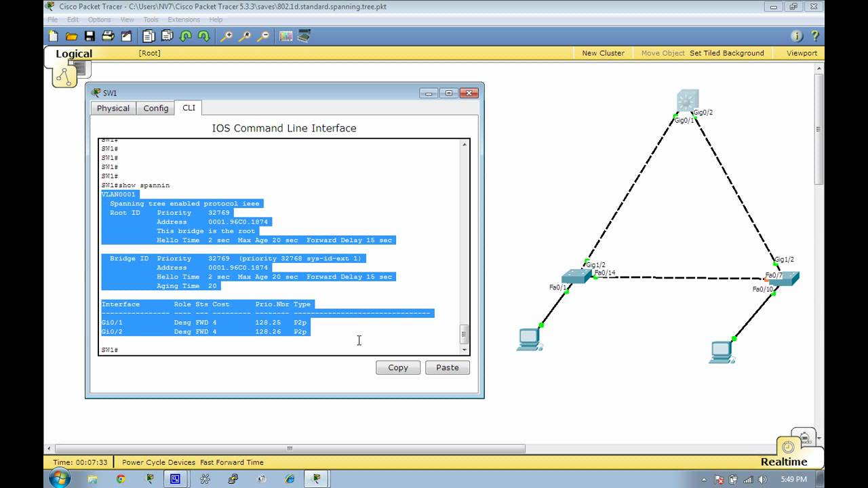Image resolution: width=868 pixels, height=488 pixels.
Task: Click the [Root] navigation label
Action: 149,53
